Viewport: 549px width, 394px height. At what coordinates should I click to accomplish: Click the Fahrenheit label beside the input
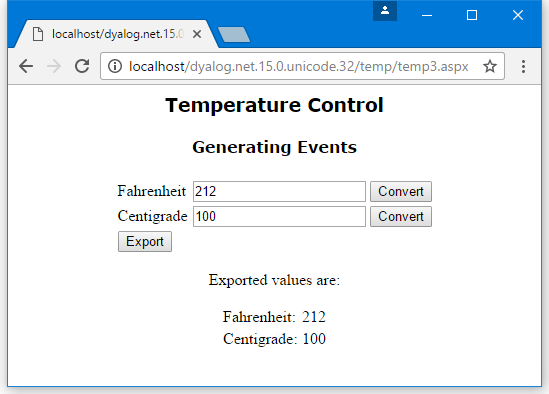coord(152,191)
